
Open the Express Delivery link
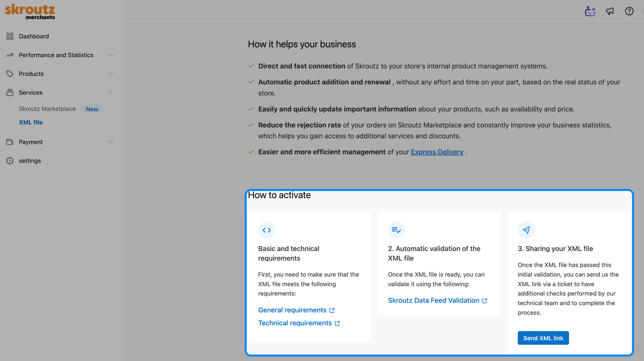pos(437,152)
